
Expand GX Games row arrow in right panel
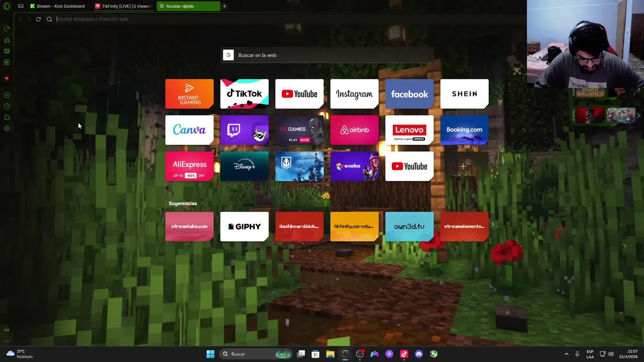(x=638, y=90)
